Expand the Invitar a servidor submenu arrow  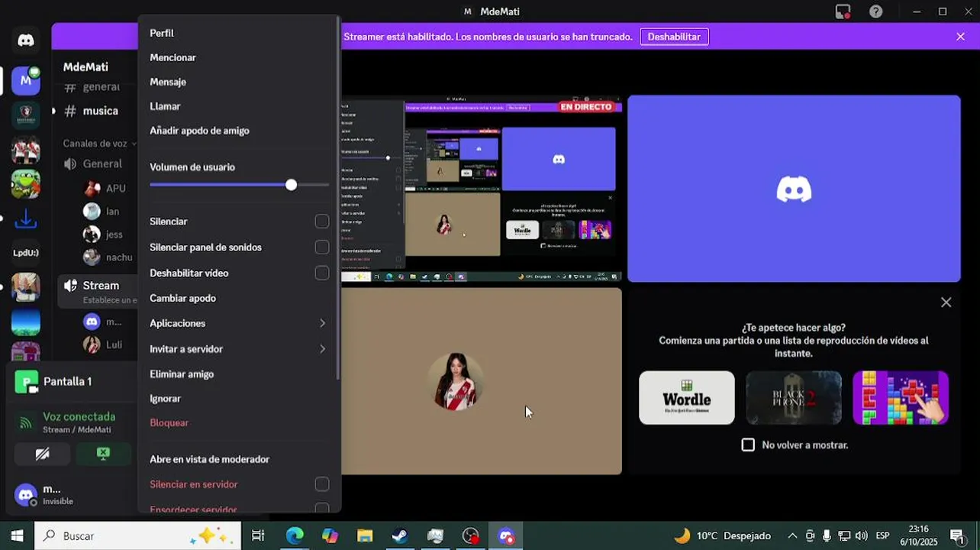point(322,349)
